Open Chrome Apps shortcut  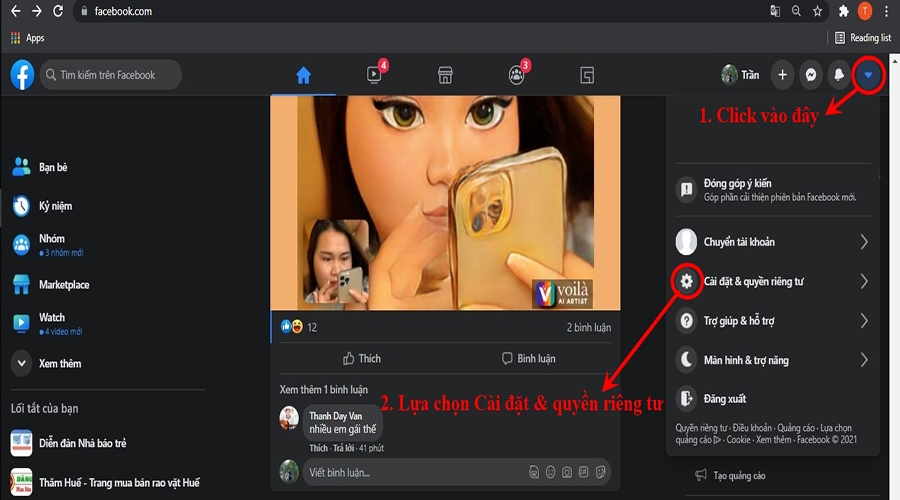pyautogui.click(x=27, y=38)
